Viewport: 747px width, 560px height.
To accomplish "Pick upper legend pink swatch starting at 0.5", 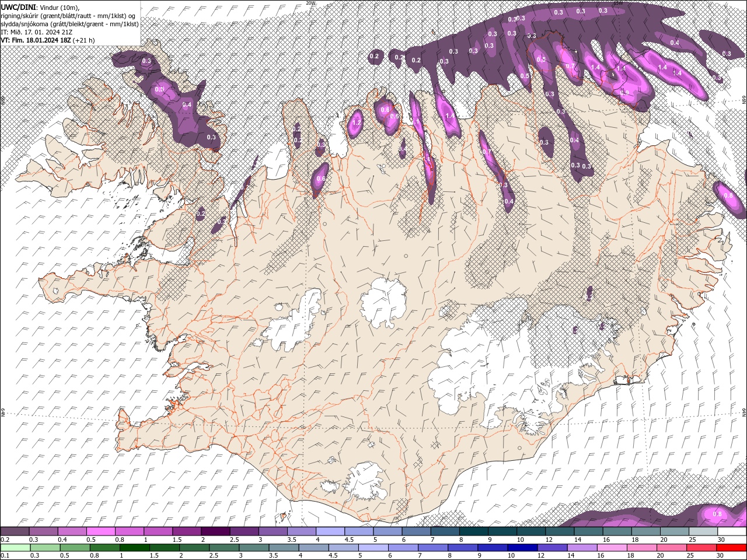I will pyautogui.click(x=100, y=531).
